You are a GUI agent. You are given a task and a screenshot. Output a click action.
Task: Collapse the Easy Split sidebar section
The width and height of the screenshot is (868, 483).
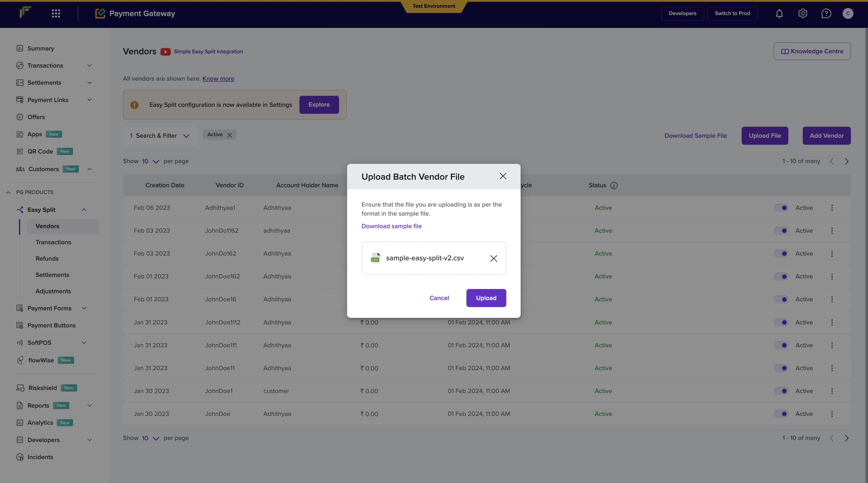pyautogui.click(x=84, y=210)
